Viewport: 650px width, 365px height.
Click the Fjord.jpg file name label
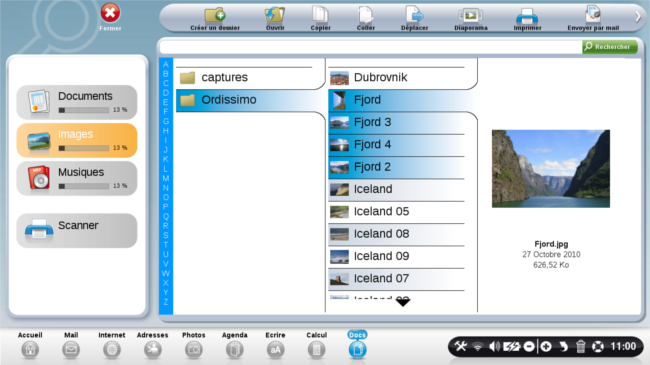click(551, 244)
